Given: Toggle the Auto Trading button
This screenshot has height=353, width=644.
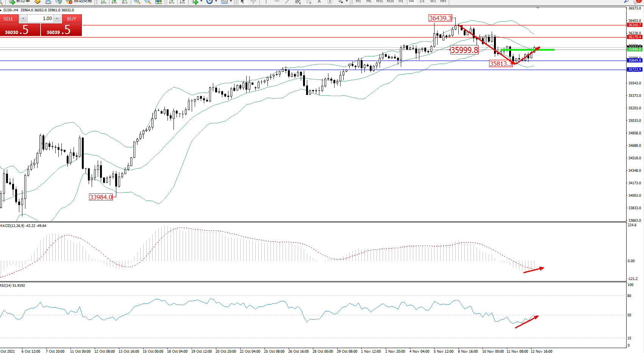Looking at the screenshot, I should (x=79, y=2).
